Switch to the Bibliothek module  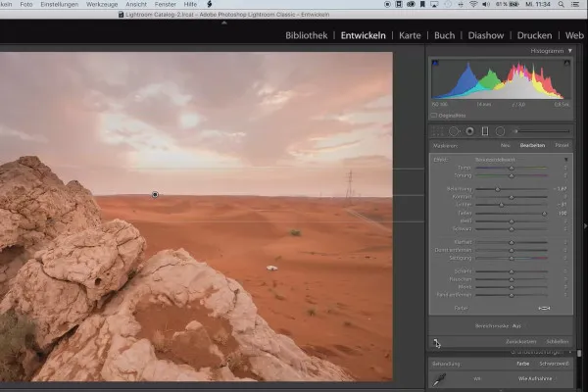pos(307,35)
